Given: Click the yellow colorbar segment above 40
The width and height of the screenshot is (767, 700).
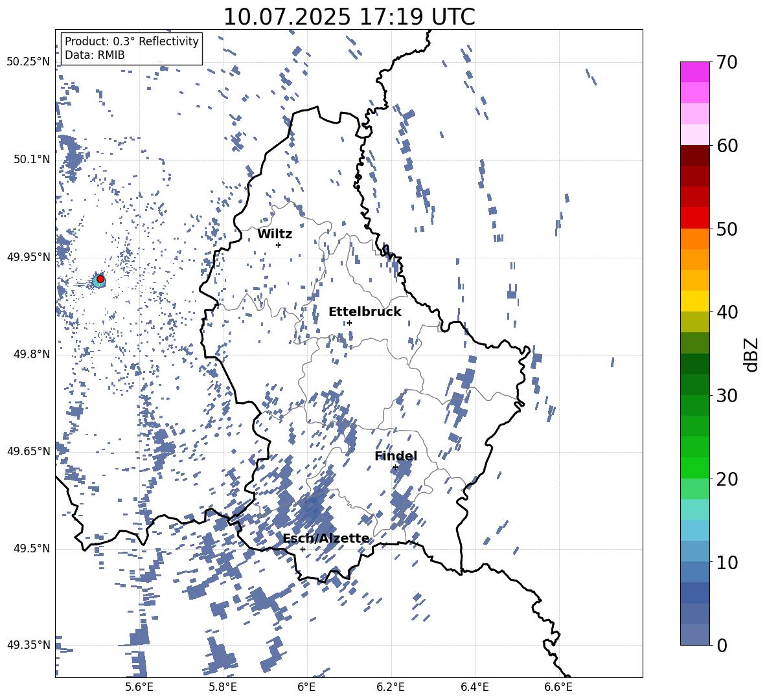Looking at the screenshot, I should (x=695, y=301).
